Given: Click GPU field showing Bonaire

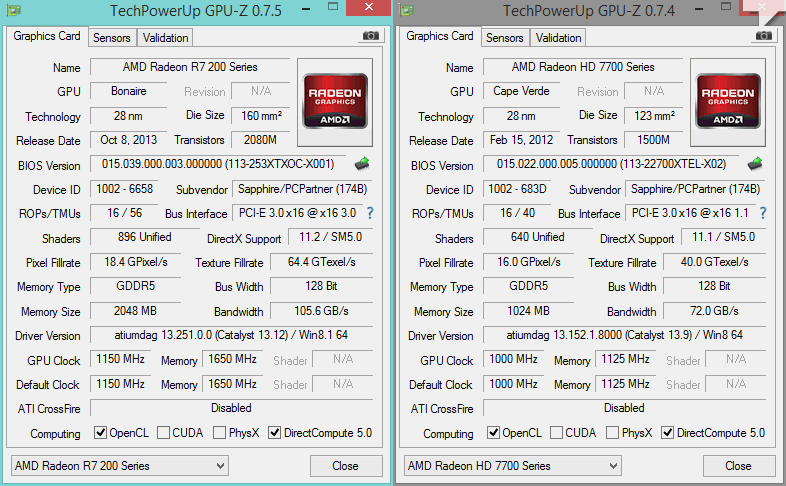Looking at the screenshot, I should click(x=129, y=91).
